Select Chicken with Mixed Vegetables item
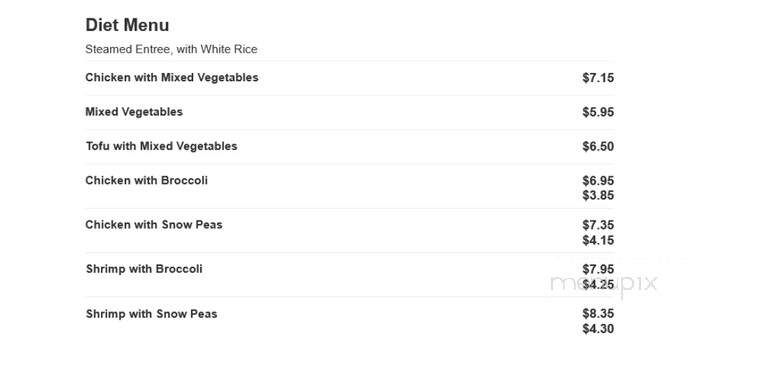The width and height of the screenshot is (783, 366). [x=172, y=77]
